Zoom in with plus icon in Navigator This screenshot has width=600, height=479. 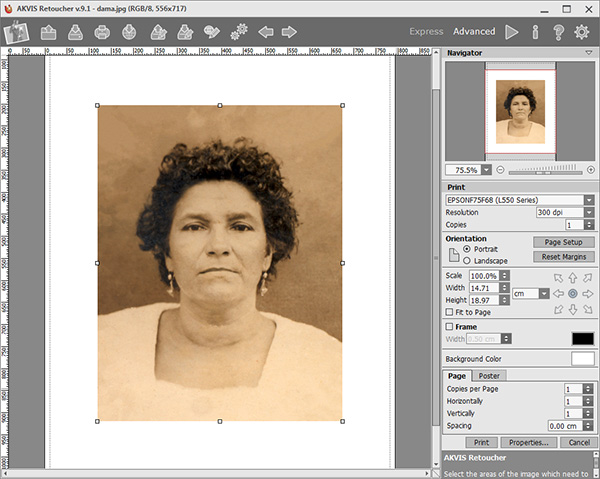590,169
